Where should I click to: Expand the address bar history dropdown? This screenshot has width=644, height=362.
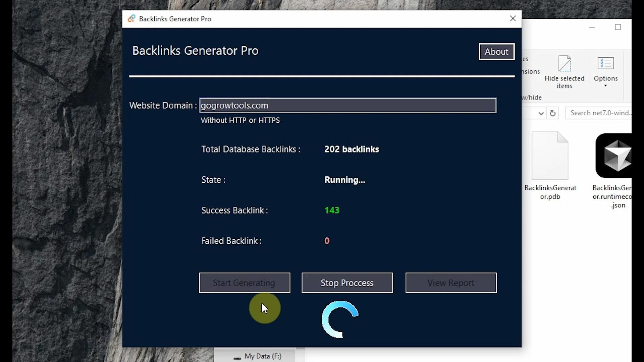pos(541,113)
